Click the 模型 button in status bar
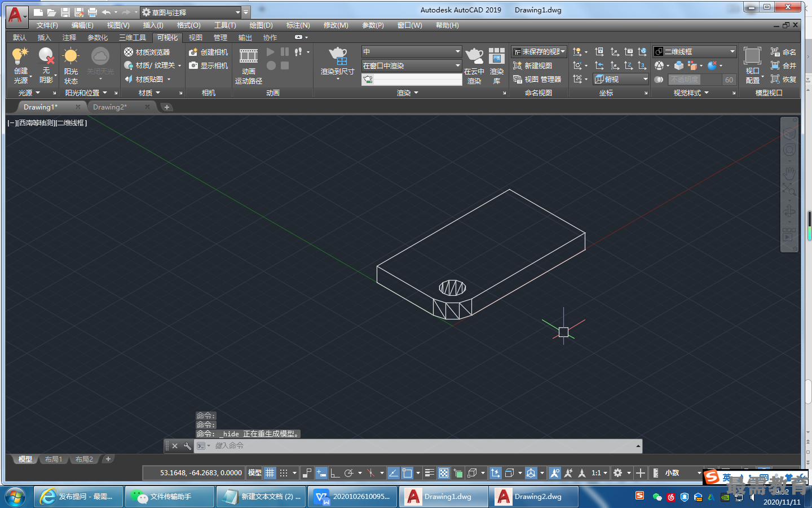Viewport: 812px width, 508px height. pos(255,473)
